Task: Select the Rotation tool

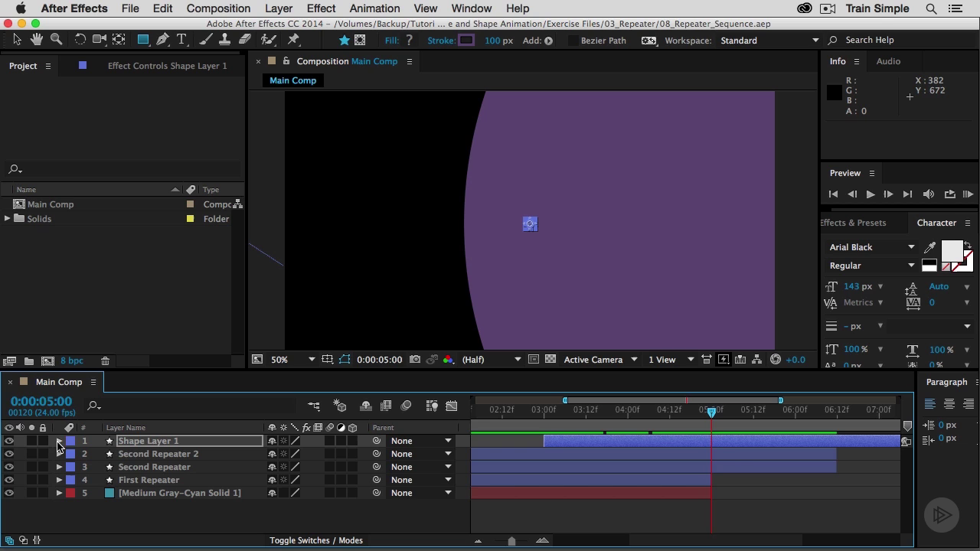Action: (80, 40)
